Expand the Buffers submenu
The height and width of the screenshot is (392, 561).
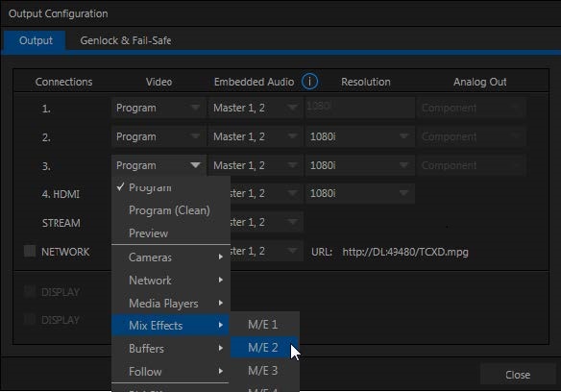pos(171,348)
